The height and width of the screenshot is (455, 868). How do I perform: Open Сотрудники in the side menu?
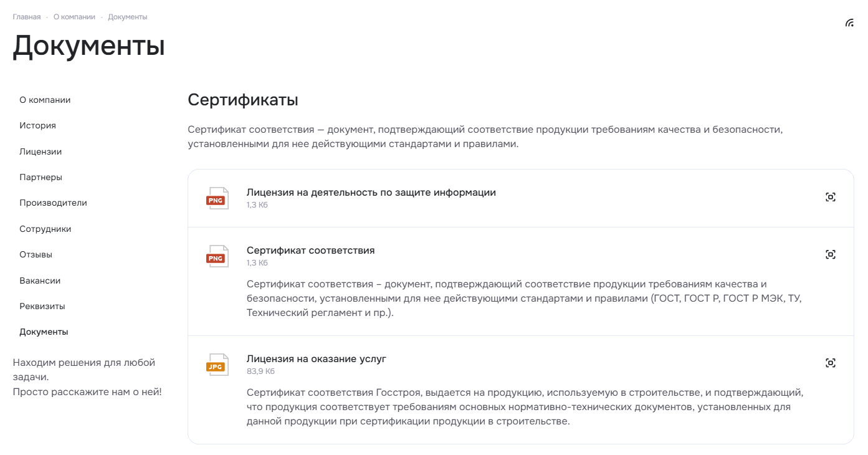(x=45, y=229)
